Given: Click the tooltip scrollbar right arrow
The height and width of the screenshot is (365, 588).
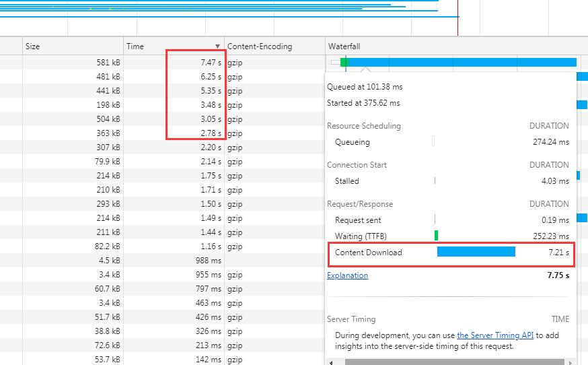Looking at the screenshot, I should 571,362.
